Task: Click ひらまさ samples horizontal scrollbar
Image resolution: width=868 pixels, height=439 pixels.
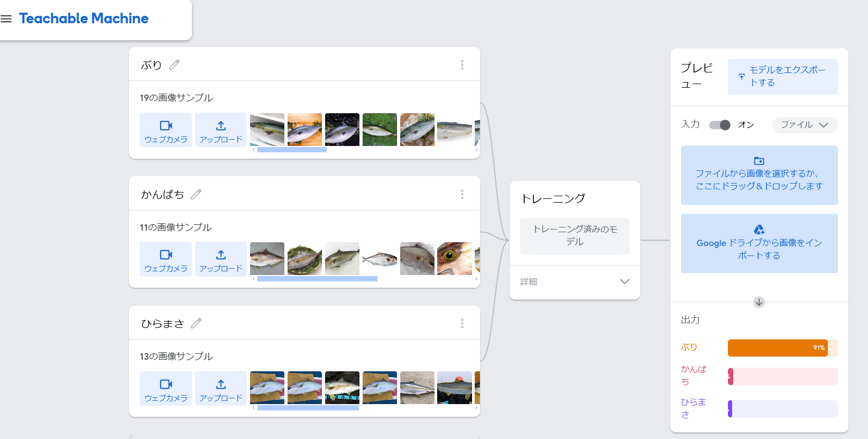Action: click(308, 408)
